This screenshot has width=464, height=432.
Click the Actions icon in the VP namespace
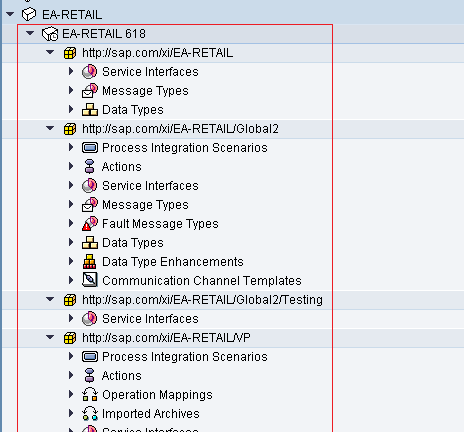point(89,376)
